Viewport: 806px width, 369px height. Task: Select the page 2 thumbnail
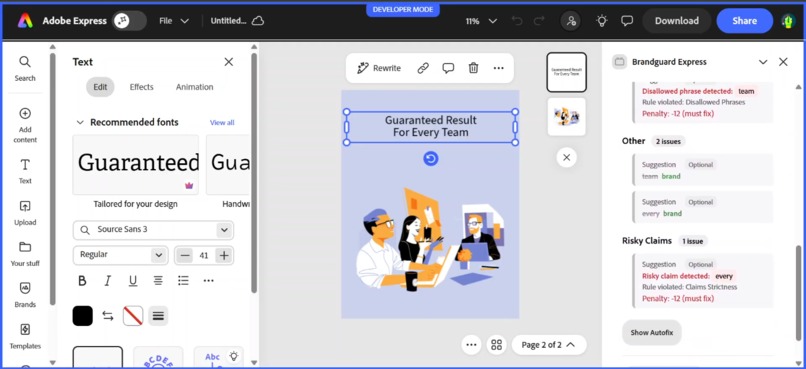[x=566, y=117]
